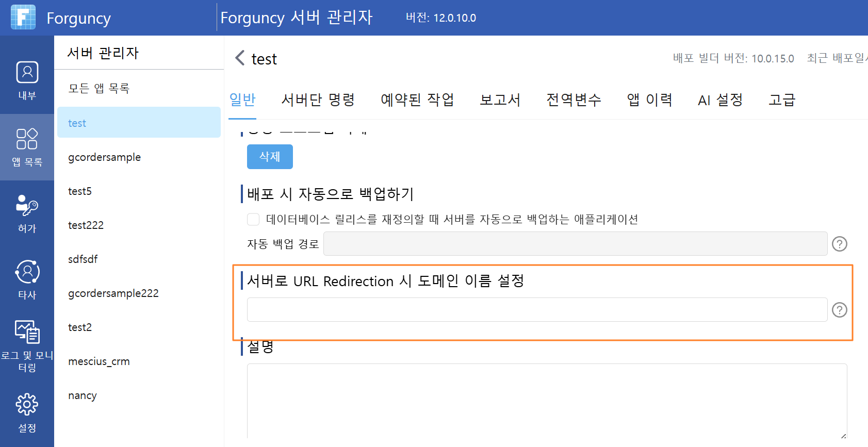Open 로그 및 모니터링 sidebar icon

pyautogui.click(x=27, y=332)
